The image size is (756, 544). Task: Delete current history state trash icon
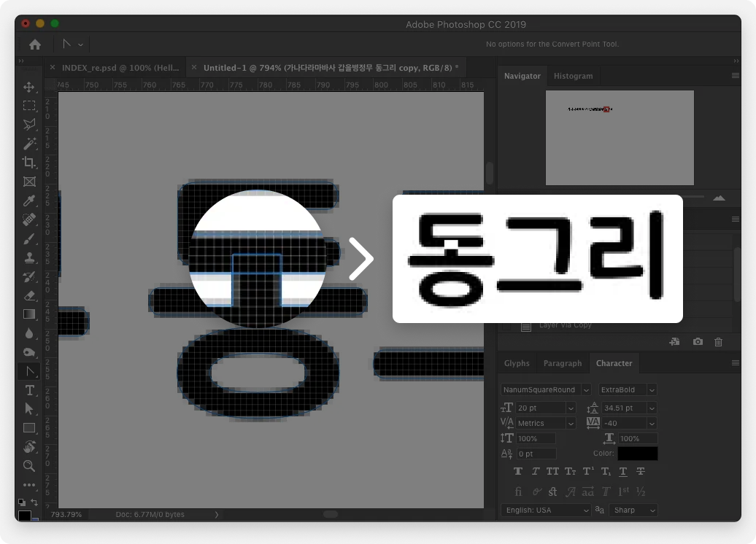[718, 341]
